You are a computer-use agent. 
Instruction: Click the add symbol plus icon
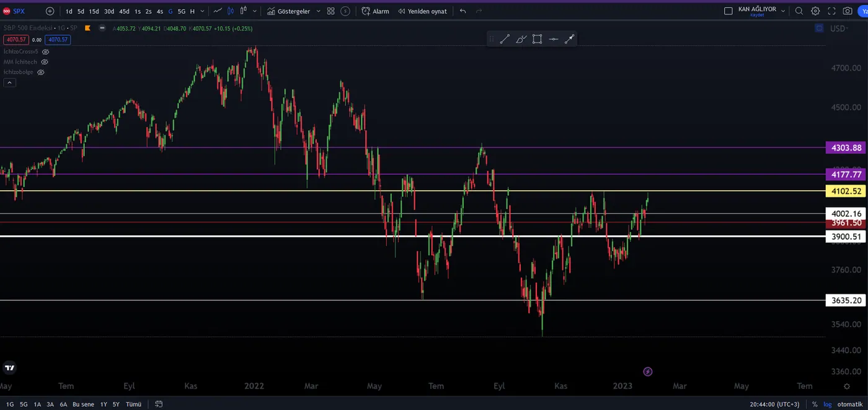pos(50,11)
